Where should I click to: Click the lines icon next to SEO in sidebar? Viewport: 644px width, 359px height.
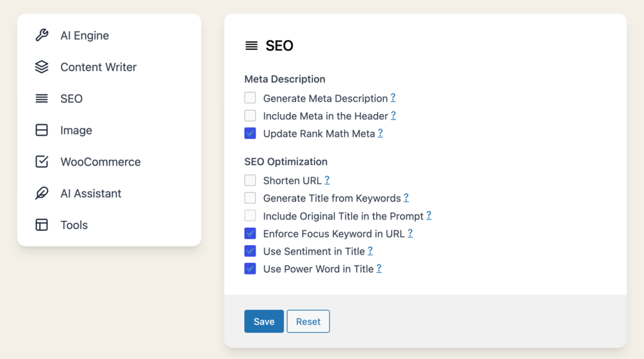coord(42,99)
